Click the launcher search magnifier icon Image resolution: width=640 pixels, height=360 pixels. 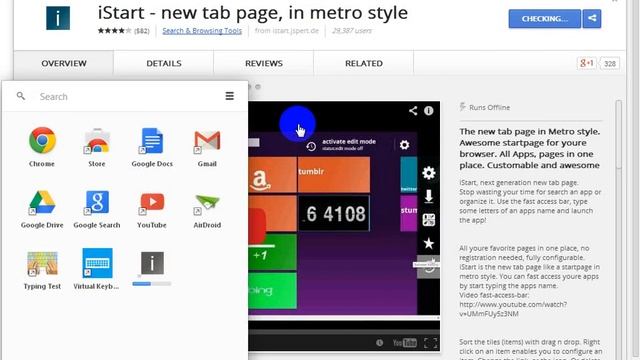click(x=21, y=96)
